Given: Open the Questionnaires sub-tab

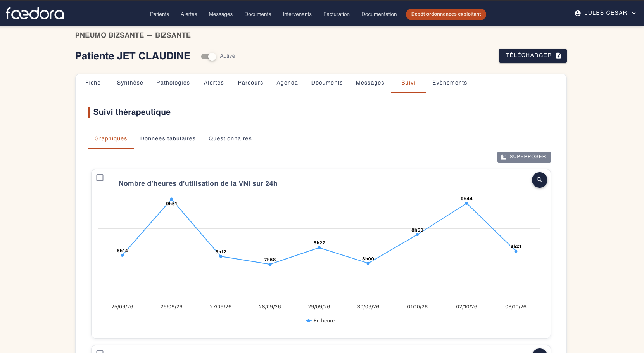Looking at the screenshot, I should [230, 139].
